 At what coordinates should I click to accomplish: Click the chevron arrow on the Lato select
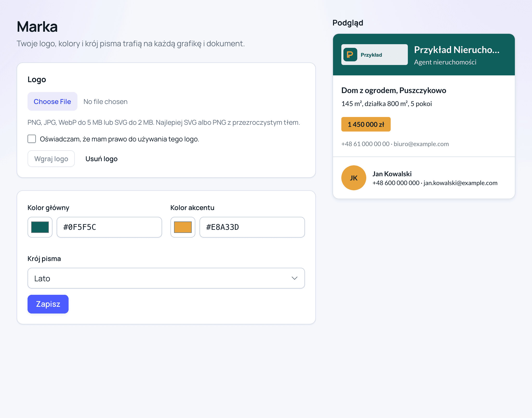294,278
